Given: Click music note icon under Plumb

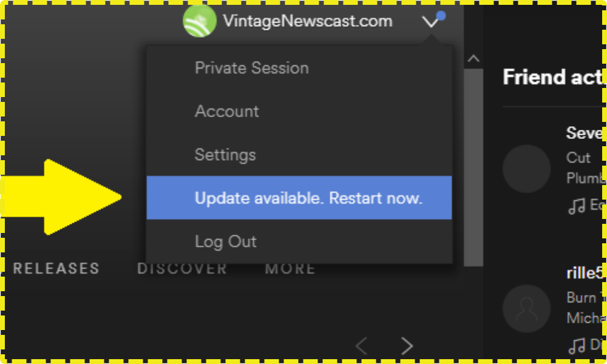Looking at the screenshot, I should pyautogui.click(x=577, y=206).
